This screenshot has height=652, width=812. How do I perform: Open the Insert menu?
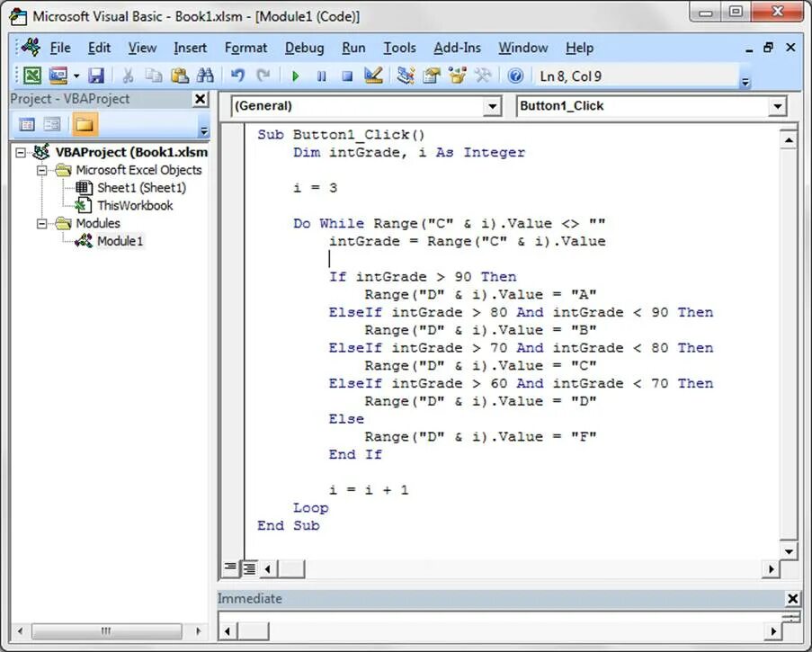tap(190, 48)
